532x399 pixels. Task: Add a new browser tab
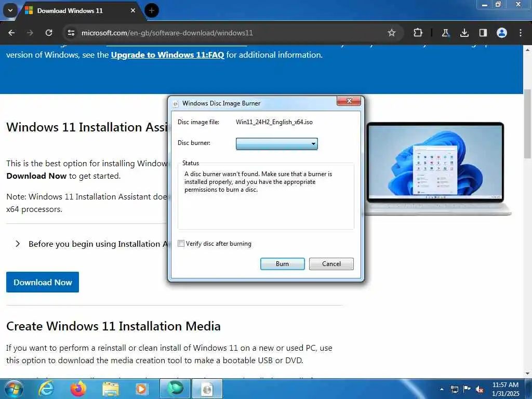point(151,10)
